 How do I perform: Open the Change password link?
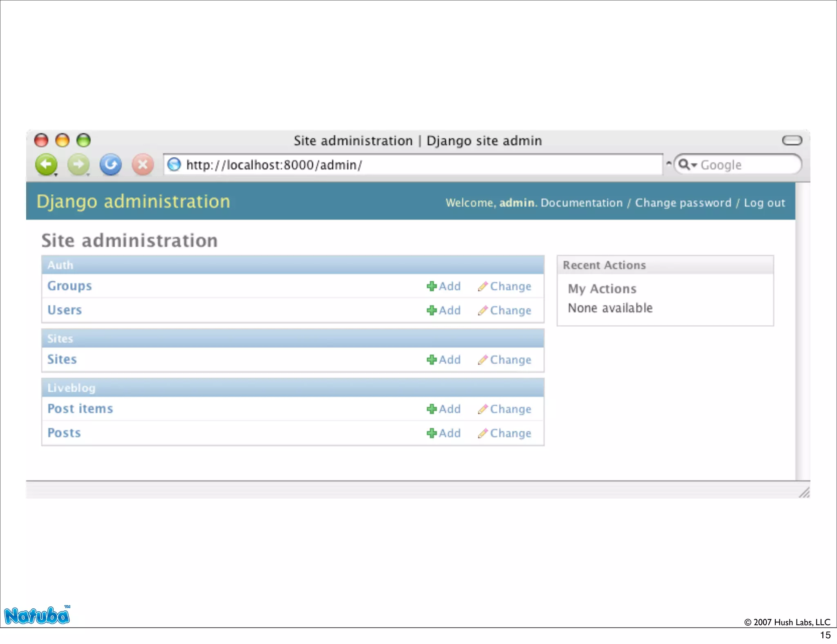click(x=683, y=203)
